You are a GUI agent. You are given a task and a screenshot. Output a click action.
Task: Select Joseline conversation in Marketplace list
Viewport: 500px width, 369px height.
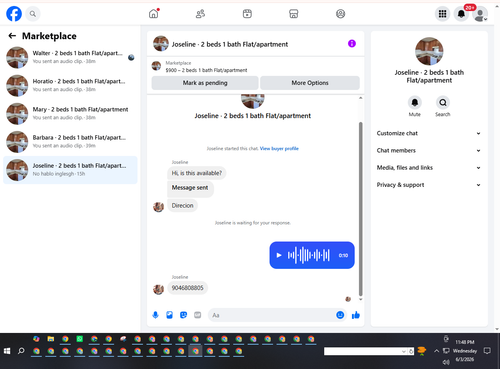(70, 170)
